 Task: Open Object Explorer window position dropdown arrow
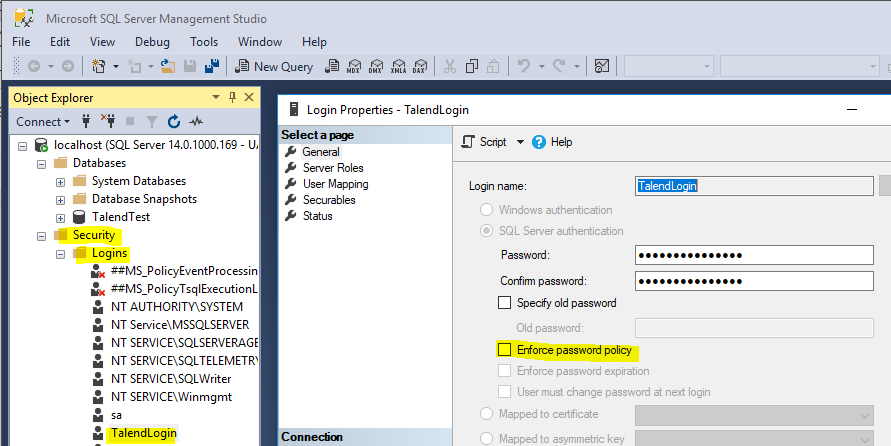pyautogui.click(x=216, y=98)
